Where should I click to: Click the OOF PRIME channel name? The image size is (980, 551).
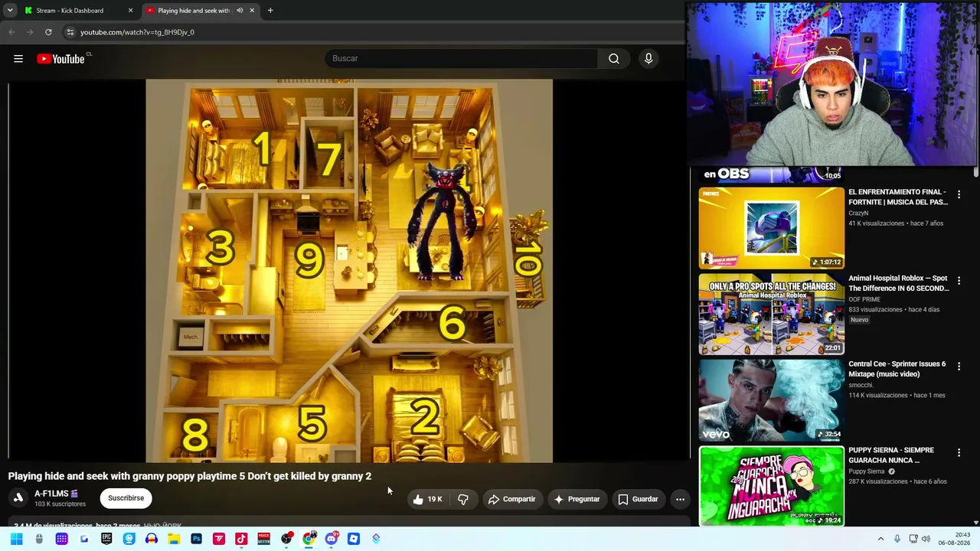pos(864,299)
